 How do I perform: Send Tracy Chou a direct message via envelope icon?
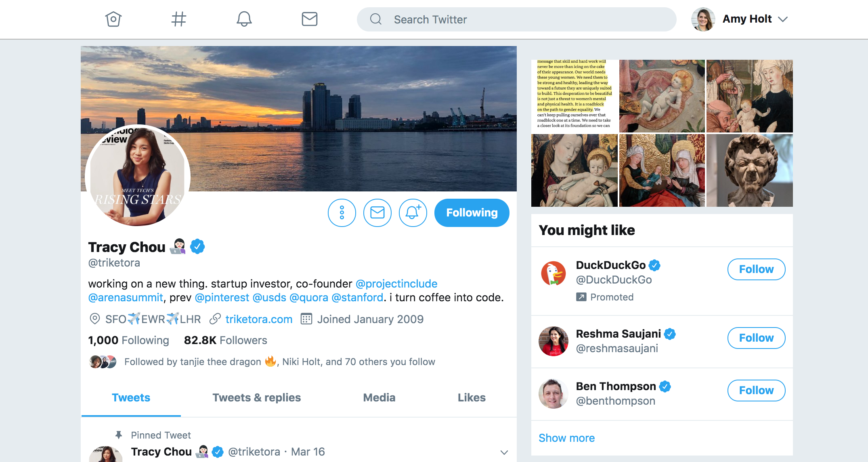click(377, 213)
